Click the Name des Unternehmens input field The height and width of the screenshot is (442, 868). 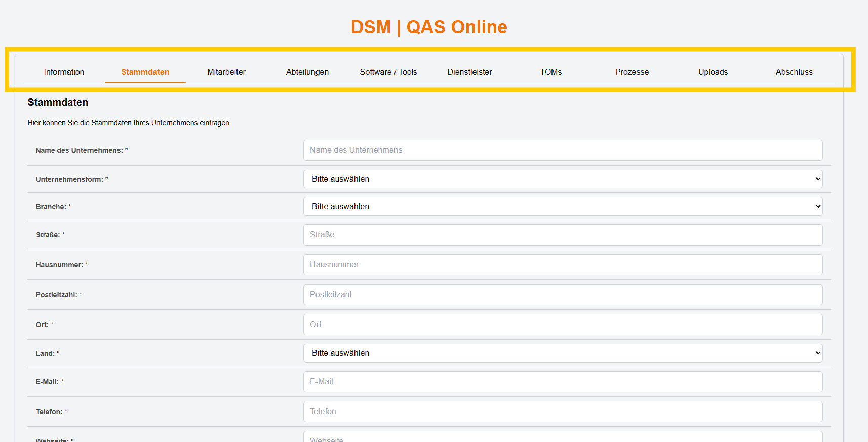563,150
